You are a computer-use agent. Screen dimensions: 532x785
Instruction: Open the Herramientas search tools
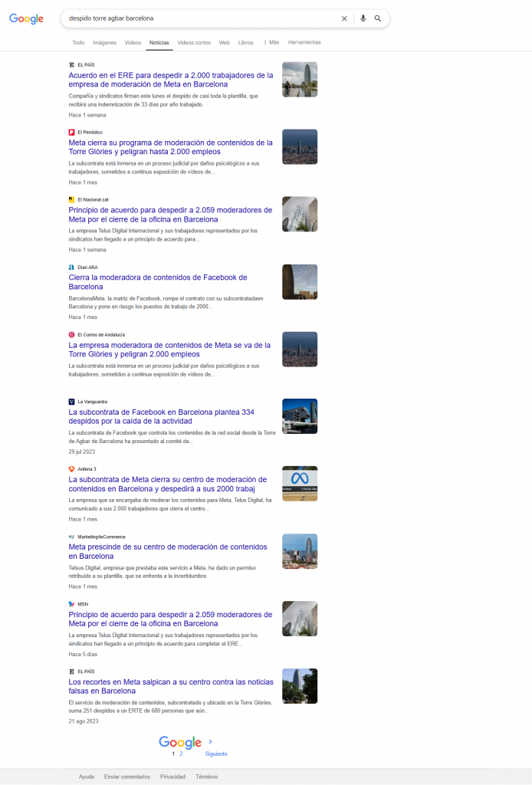(304, 43)
